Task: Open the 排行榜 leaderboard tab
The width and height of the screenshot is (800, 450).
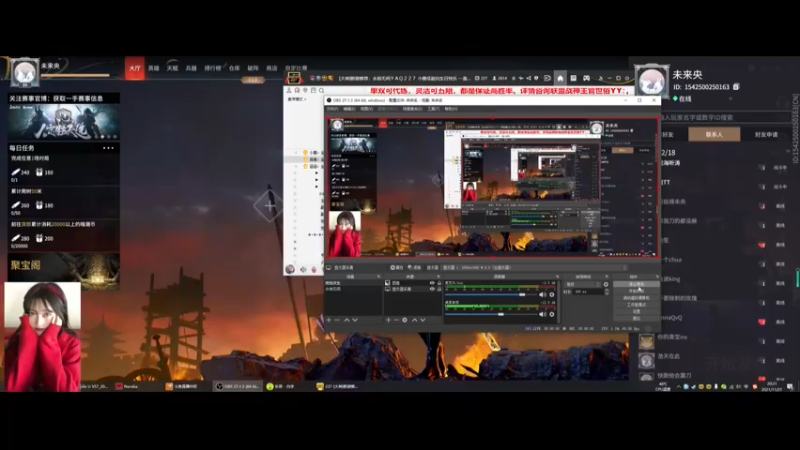Action: [x=213, y=68]
